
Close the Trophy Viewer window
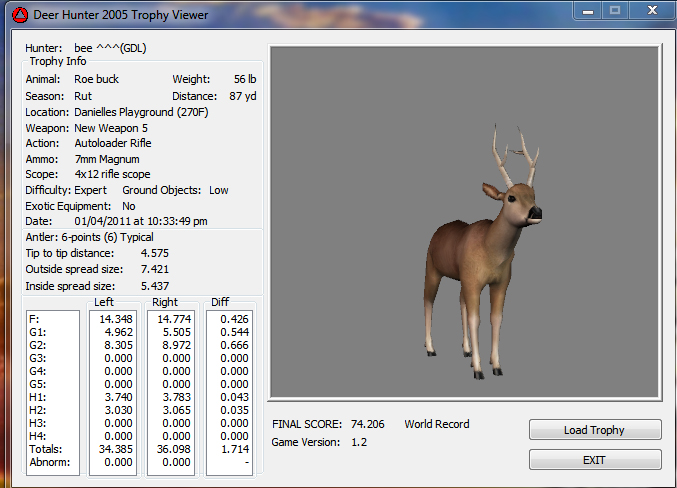649,10
